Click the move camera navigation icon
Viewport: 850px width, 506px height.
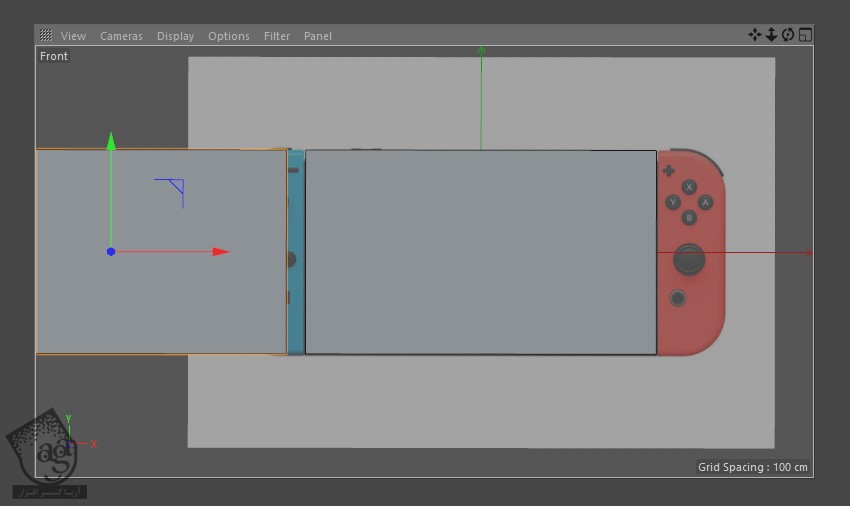tap(755, 35)
